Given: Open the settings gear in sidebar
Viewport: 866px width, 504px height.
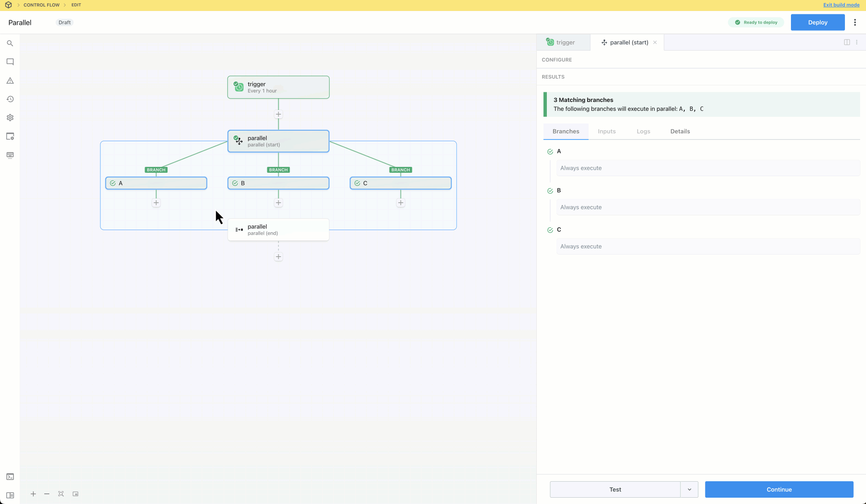Looking at the screenshot, I should coord(10,118).
